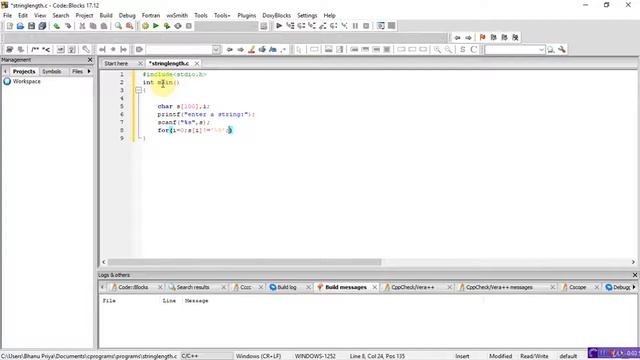
Task: Open the DoxyBlocks menu
Action: 277,15
